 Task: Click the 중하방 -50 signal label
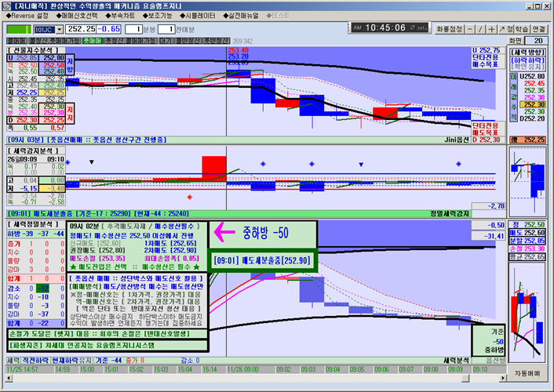[x=265, y=233]
